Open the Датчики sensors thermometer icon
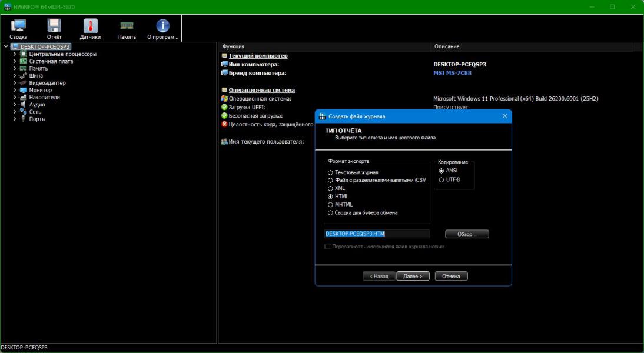This screenshot has height=353, width=644. 90,28
